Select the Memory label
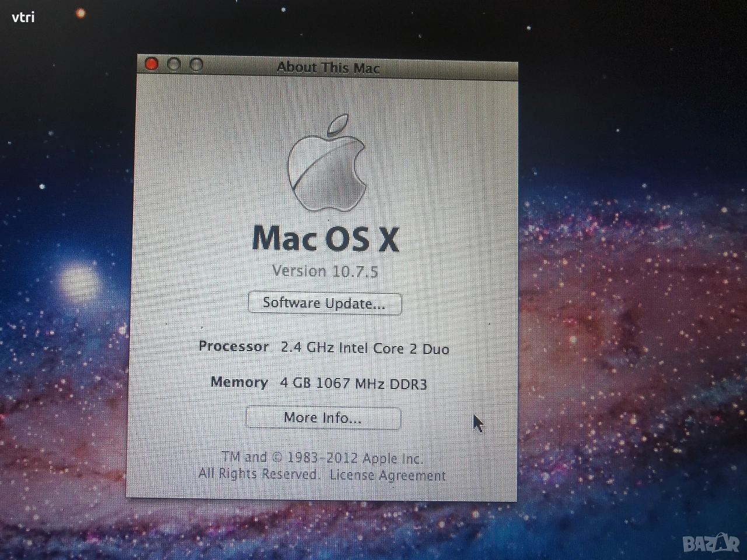The width and height of the screenshot is (747, 560). point(239,383)
